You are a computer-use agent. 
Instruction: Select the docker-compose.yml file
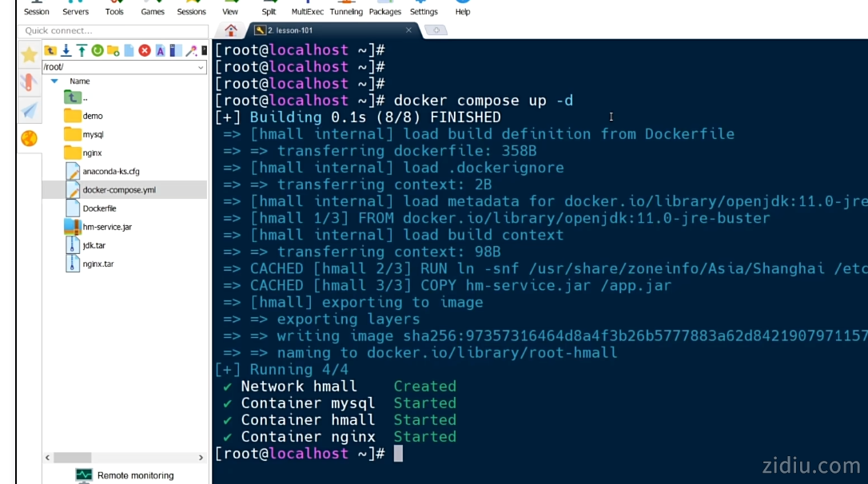(x=118, y=190)
